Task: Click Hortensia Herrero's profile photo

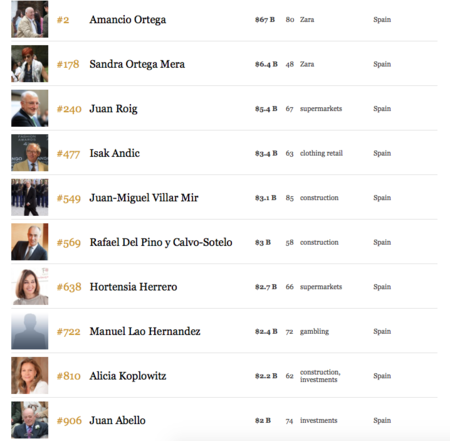Action: tap(30, 286)
